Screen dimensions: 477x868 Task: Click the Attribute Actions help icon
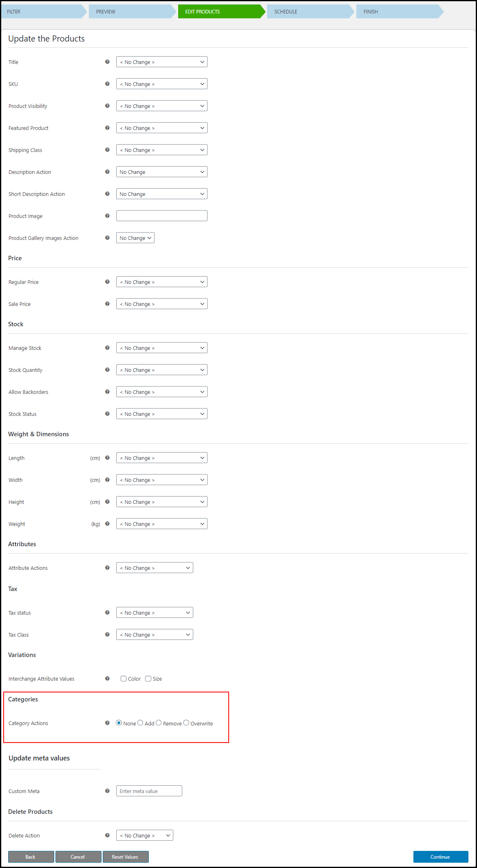pyautogui.click(x=107, y=568)
